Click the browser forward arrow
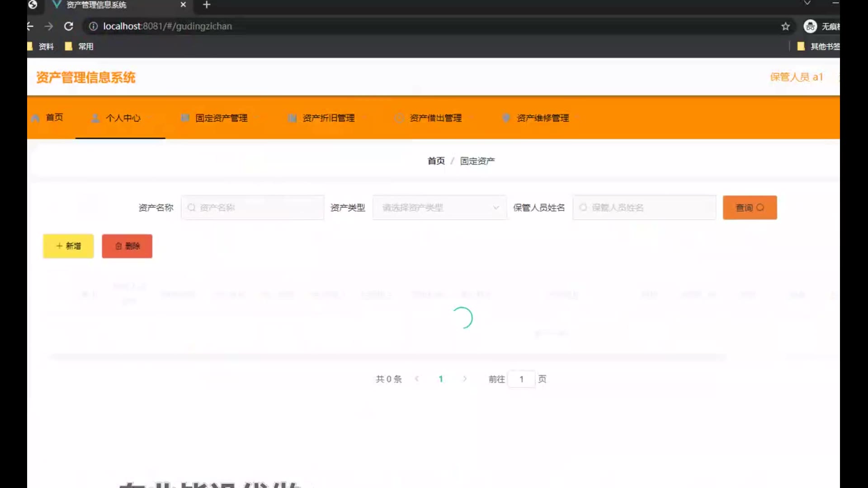The width and height of the screenshot is (868, 488). pos(49,26)
